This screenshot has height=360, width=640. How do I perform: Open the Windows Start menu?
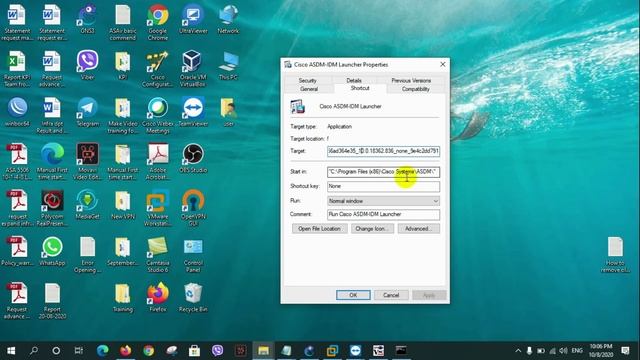point(11,350)
